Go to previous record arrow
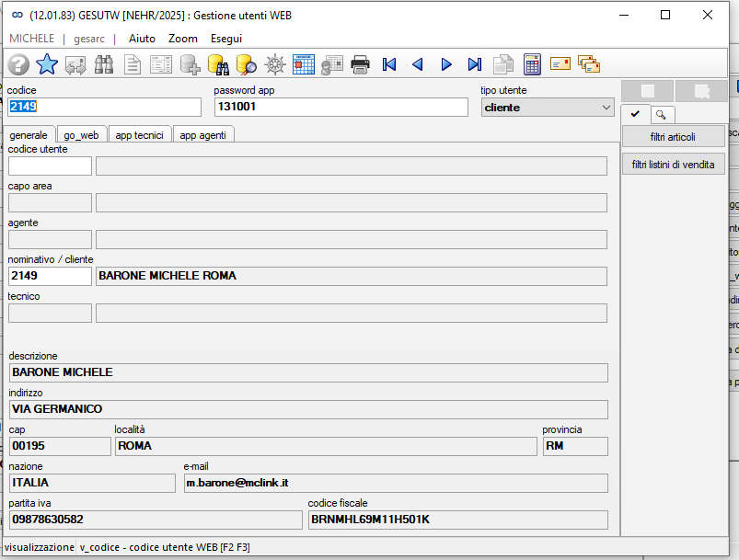Screen dimensions: 739x560 [418, 64]
